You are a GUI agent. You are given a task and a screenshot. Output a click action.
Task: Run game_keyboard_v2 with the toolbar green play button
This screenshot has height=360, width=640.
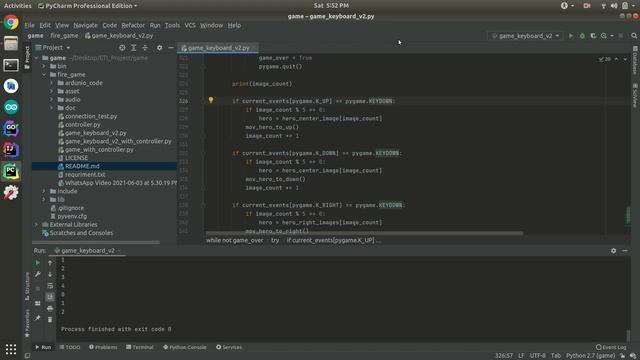click(x=571, y=36)
